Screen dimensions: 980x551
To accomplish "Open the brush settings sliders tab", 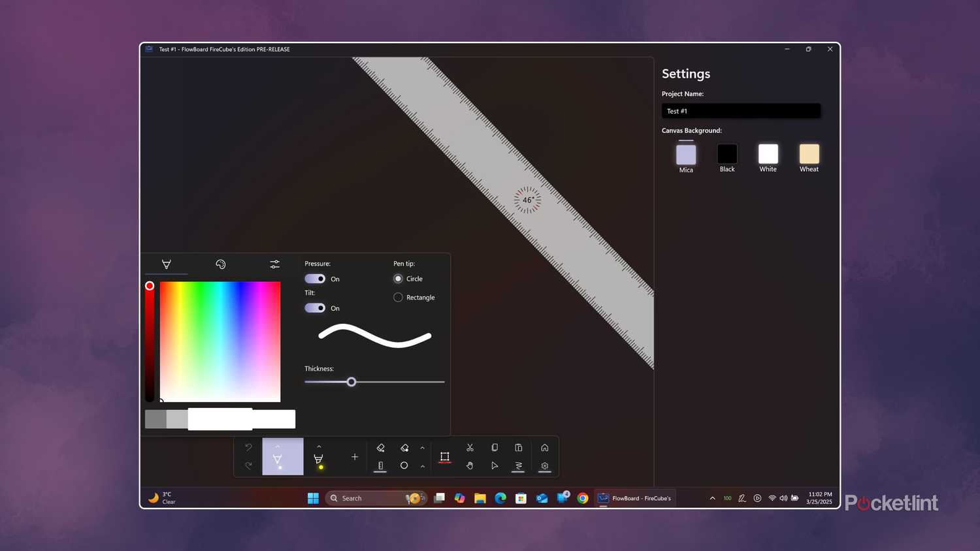I will point(274,264).
